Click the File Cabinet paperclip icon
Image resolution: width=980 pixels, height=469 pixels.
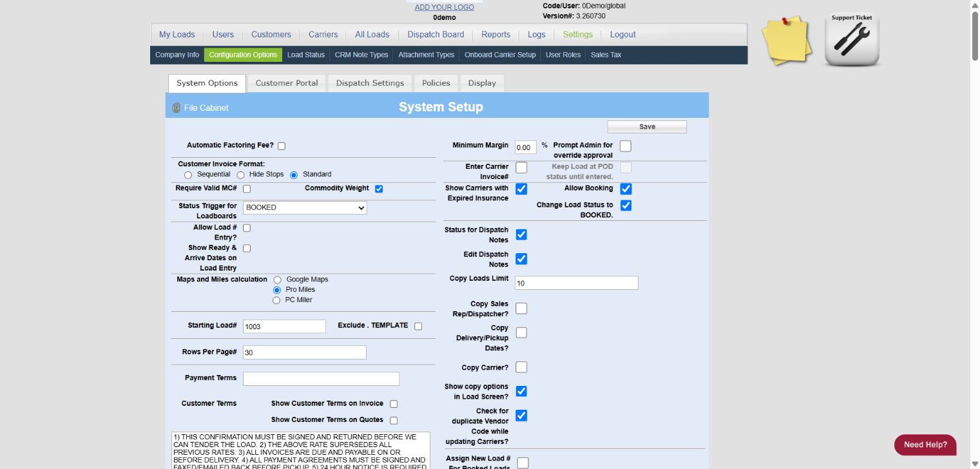pos(176,108)
